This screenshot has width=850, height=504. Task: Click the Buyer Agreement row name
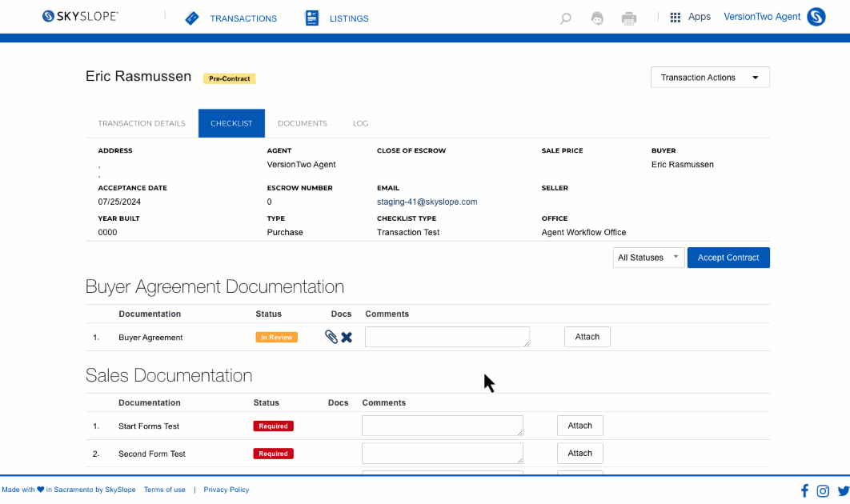150,337
